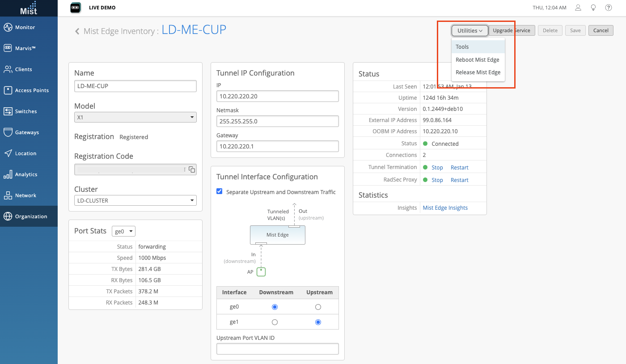Open the Analytics menu label
This screenshot has width=626, height=364.
tap(26, 174)
